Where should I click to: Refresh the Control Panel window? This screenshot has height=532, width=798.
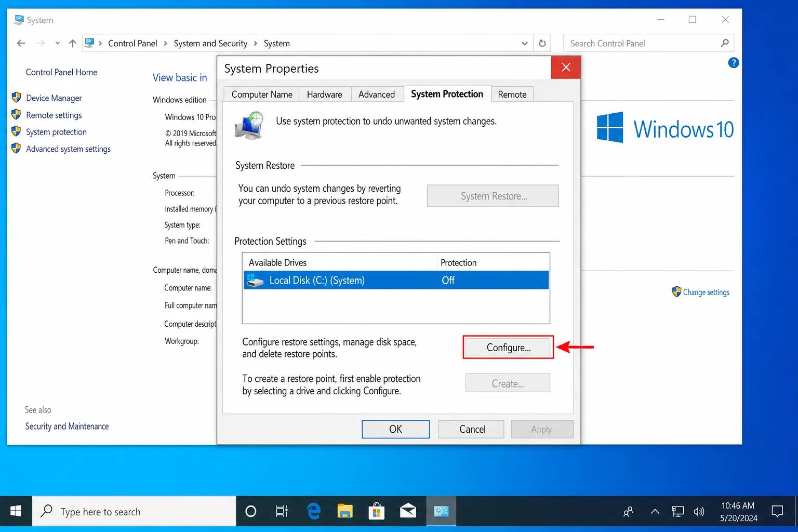pos(542,43)
